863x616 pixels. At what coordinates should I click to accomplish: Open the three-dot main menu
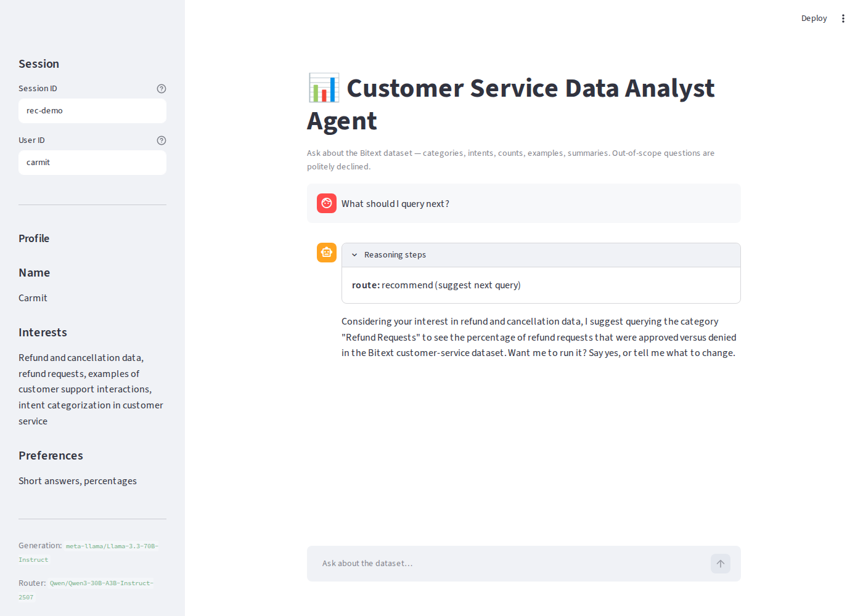click(x=843, y=18)
